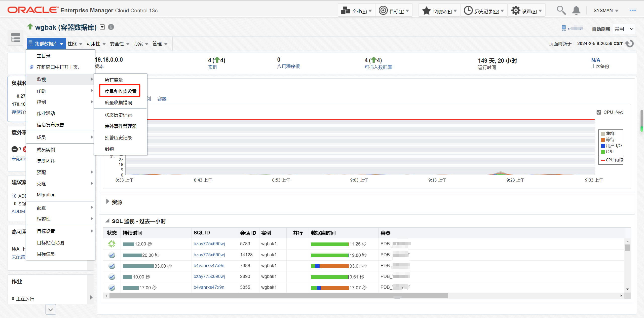Open the navigation tree panel icon

tap(16, 38)
